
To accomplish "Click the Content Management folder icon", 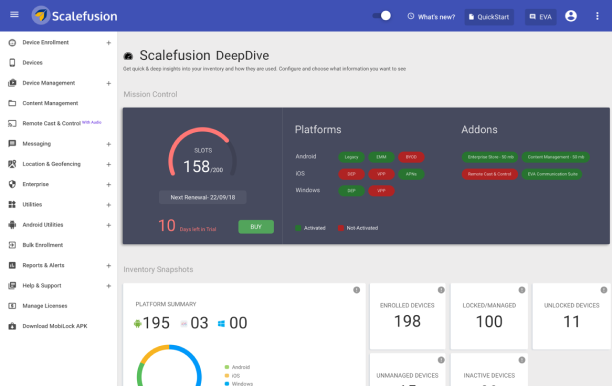I will click(x=12, y=103).
